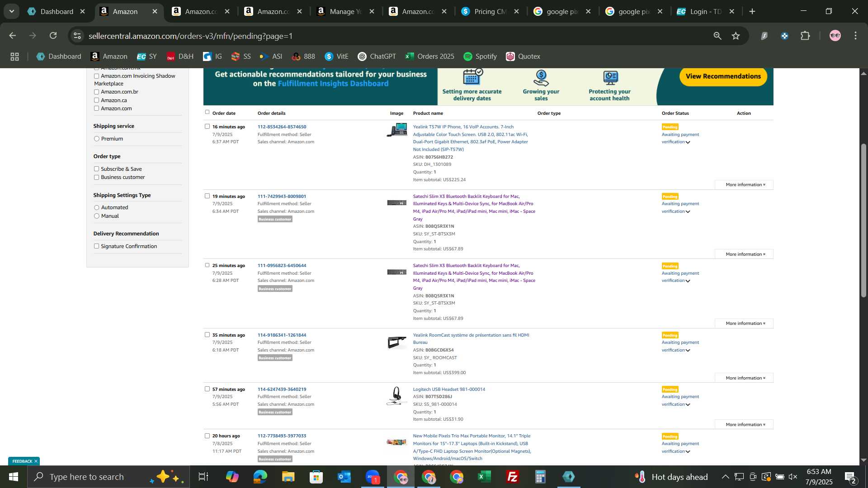Expand status for Yealink T57W order
This screenshot has width=868, height=488.
pos(688,142)
